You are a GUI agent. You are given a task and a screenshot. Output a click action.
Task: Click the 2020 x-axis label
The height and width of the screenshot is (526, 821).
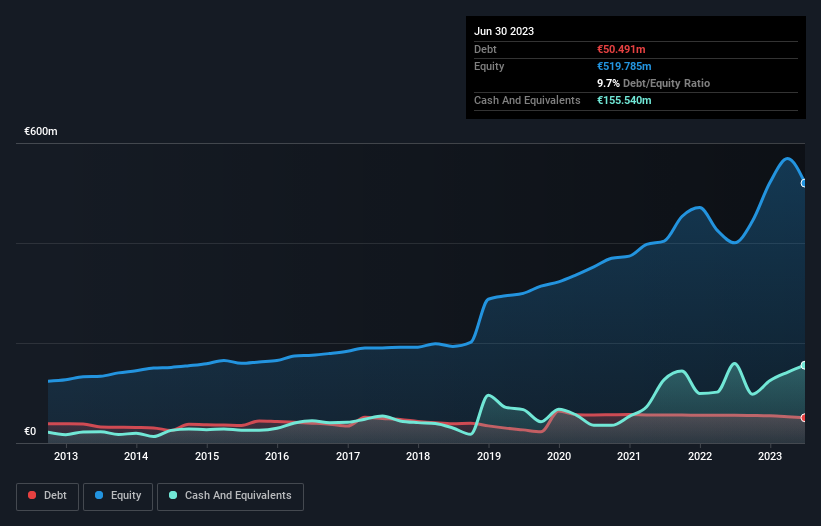click(x=559, y=456)
